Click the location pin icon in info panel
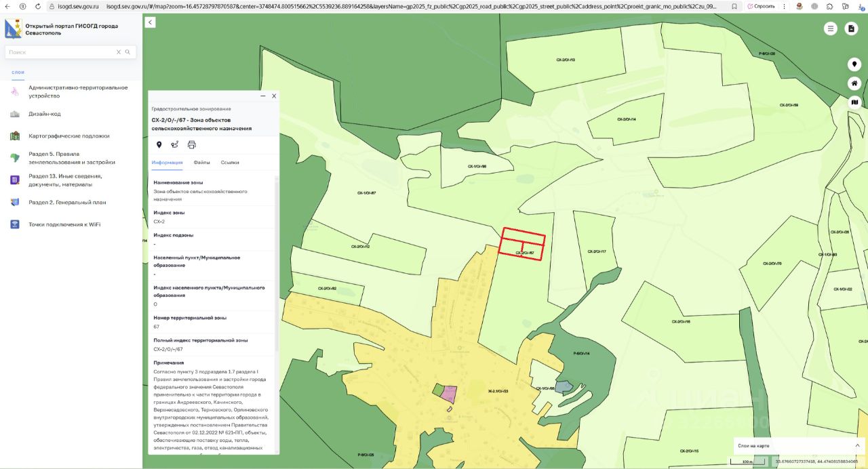 coord(159,144)
